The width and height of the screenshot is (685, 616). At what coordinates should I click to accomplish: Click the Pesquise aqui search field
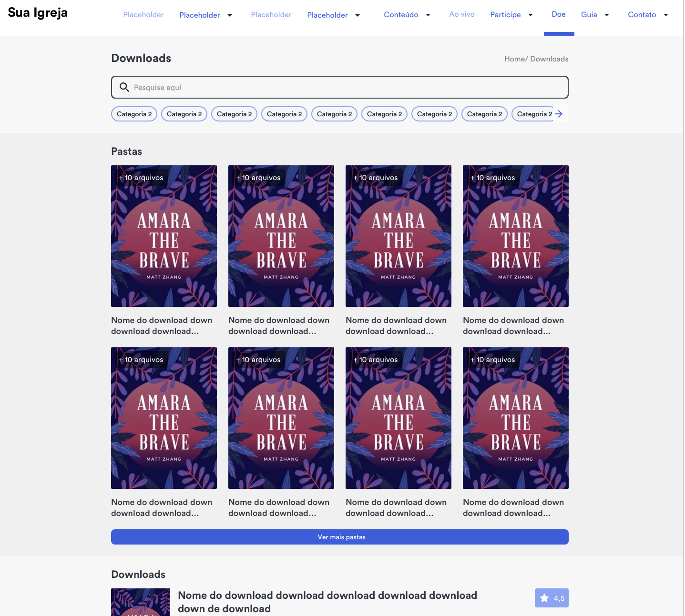(340, 87)
